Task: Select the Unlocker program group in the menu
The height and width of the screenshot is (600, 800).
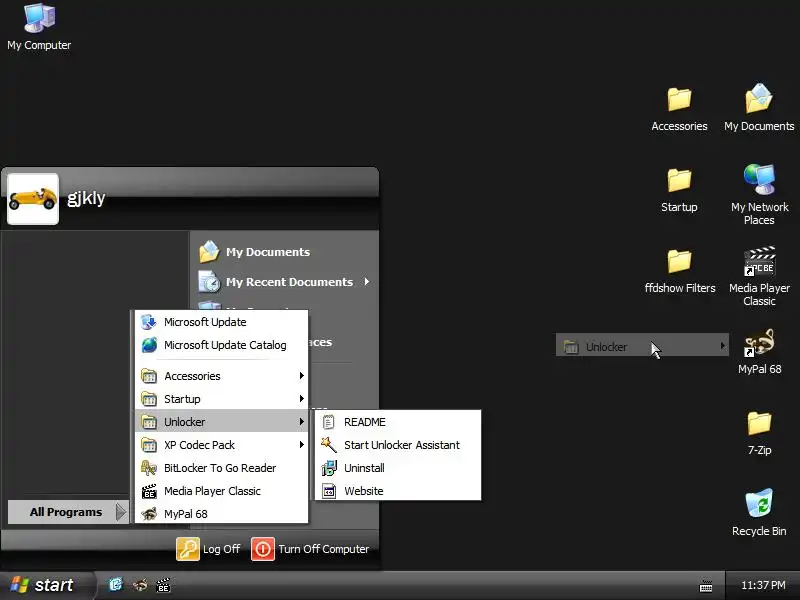Action: click(x=221, y=422)
